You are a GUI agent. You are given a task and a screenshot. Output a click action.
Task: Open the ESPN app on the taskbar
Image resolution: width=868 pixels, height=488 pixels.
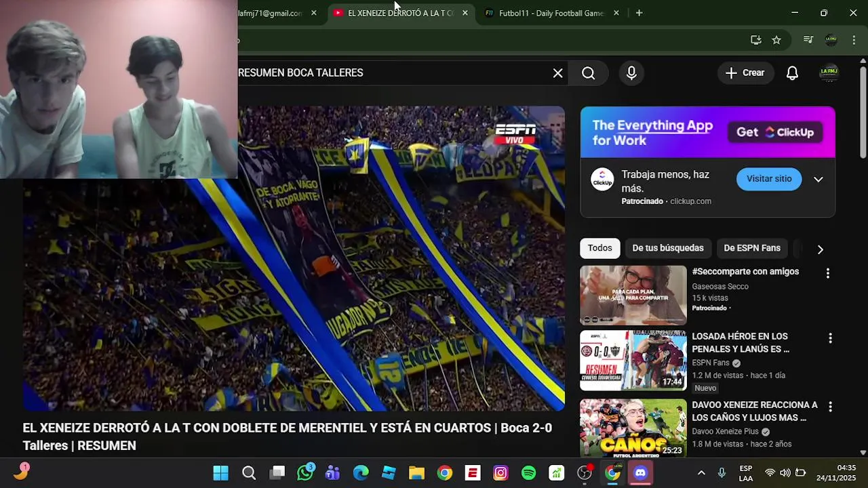[473, 473]
